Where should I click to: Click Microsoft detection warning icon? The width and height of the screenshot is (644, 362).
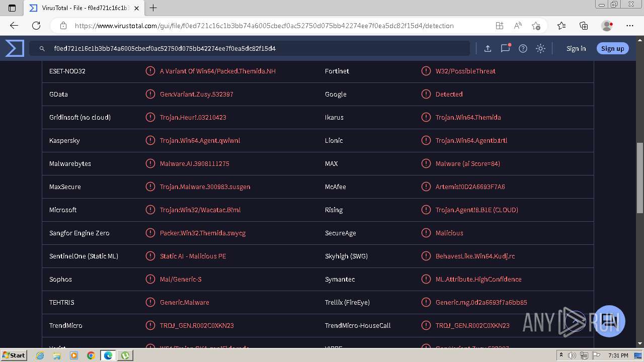150,210
